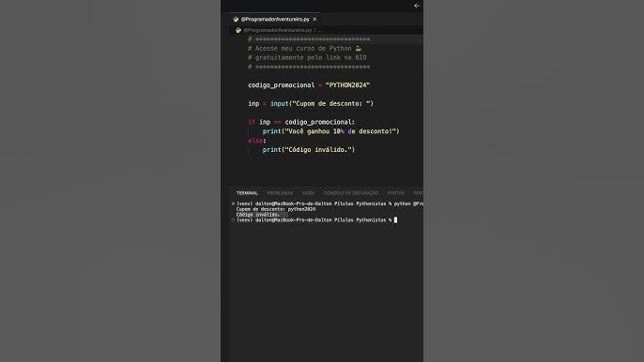The height and width of the screenshot is (362, 644).
Task: Open the PORTAS panel tab
Action: click(x=396, y=193)
